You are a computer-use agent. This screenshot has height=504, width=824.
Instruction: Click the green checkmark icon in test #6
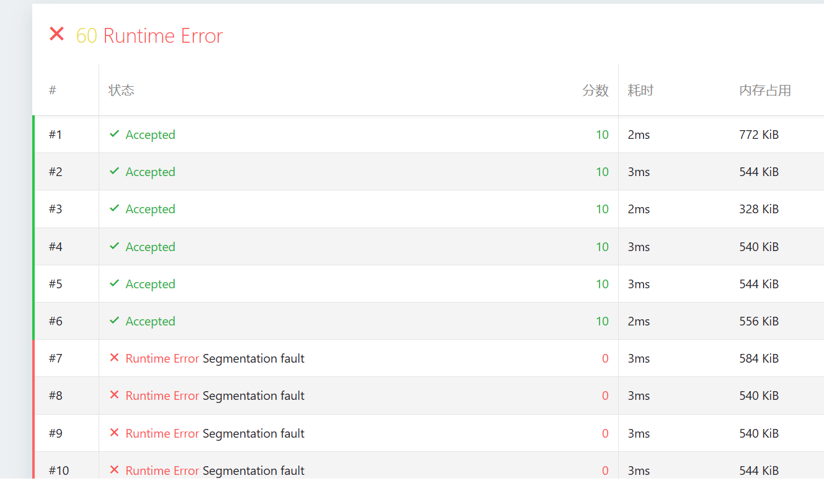click(114, 321)
